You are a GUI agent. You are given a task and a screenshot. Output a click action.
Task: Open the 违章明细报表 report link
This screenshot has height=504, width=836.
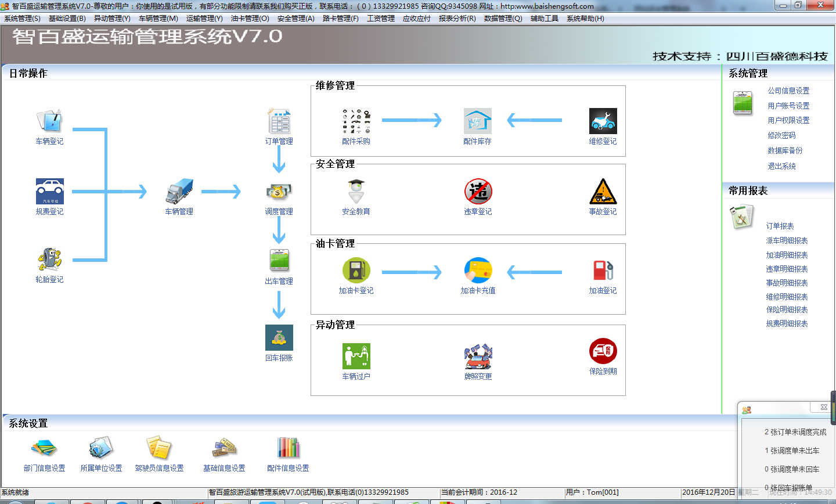click(x=787, y=269)
